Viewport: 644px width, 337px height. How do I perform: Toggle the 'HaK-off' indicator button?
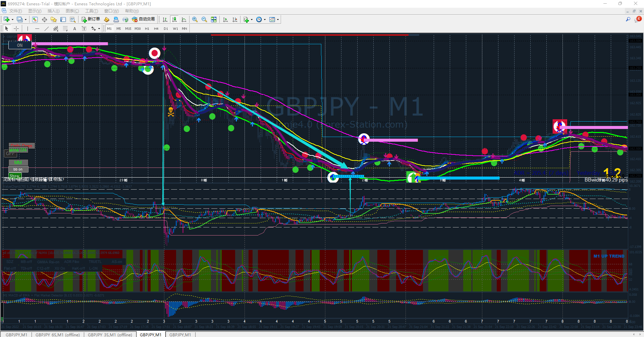[78, 268]
